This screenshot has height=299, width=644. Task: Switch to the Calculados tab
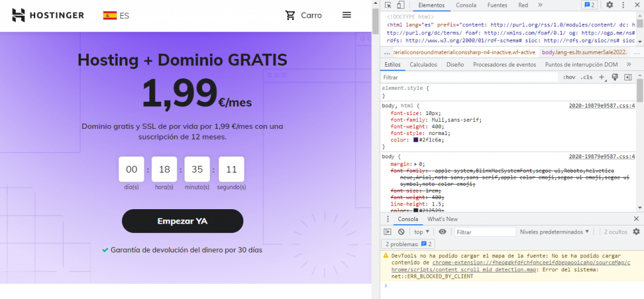[423, 65]
